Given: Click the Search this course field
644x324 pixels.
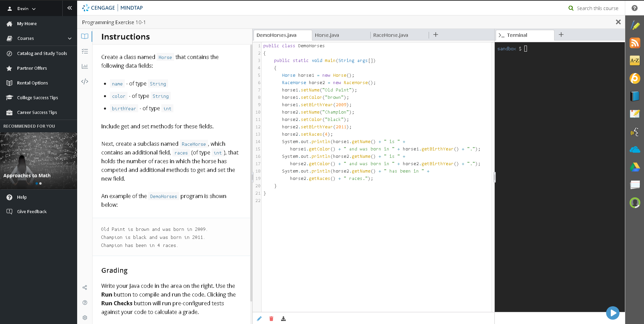Looking at the screenshot, I should tap(597, 8).
